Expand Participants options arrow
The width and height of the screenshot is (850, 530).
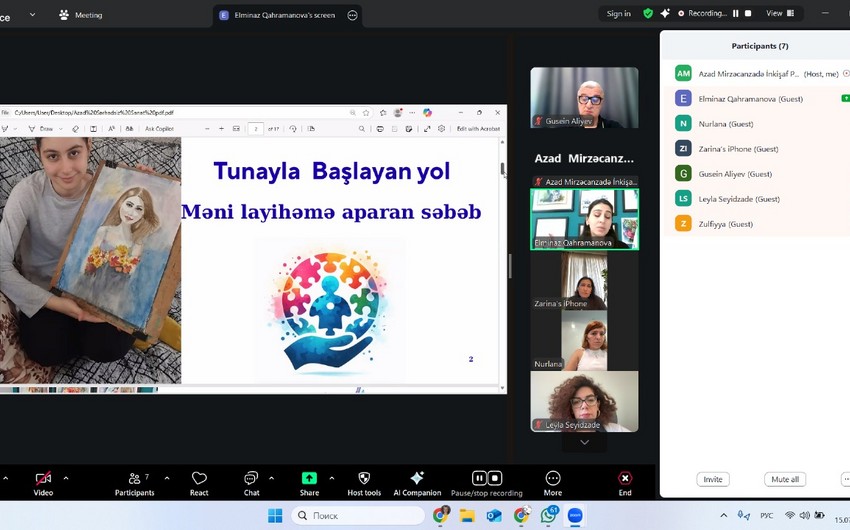coord(167,478)
